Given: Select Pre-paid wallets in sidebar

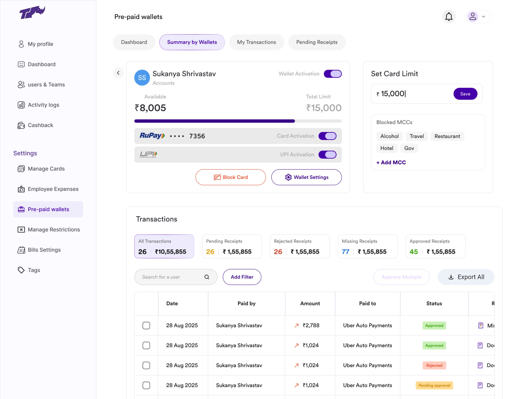Looking at the screenshot, I should [48, 209].
